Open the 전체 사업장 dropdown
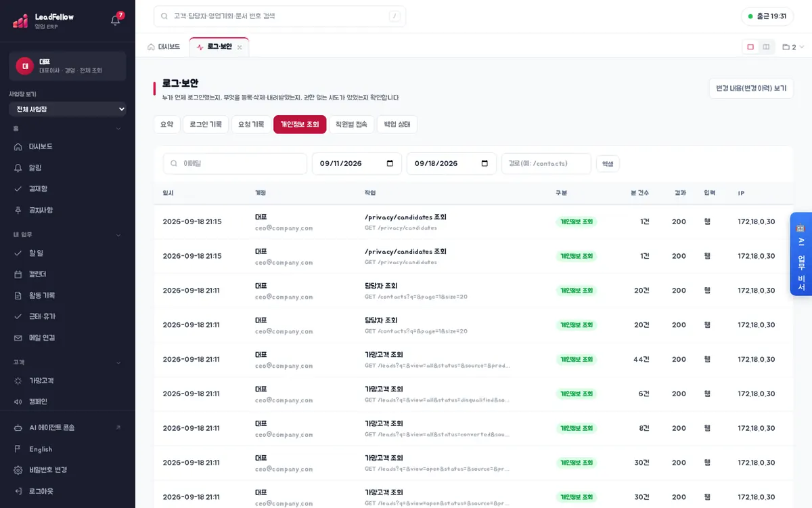 pos(68,109)
